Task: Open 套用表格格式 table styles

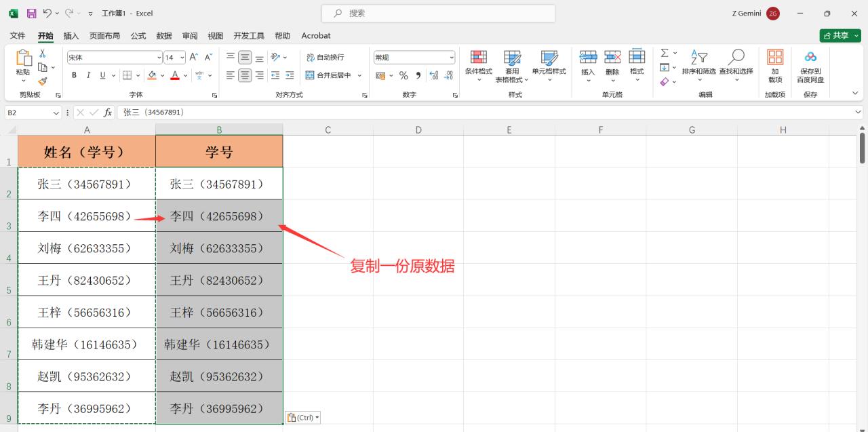Action: [513, 66]
